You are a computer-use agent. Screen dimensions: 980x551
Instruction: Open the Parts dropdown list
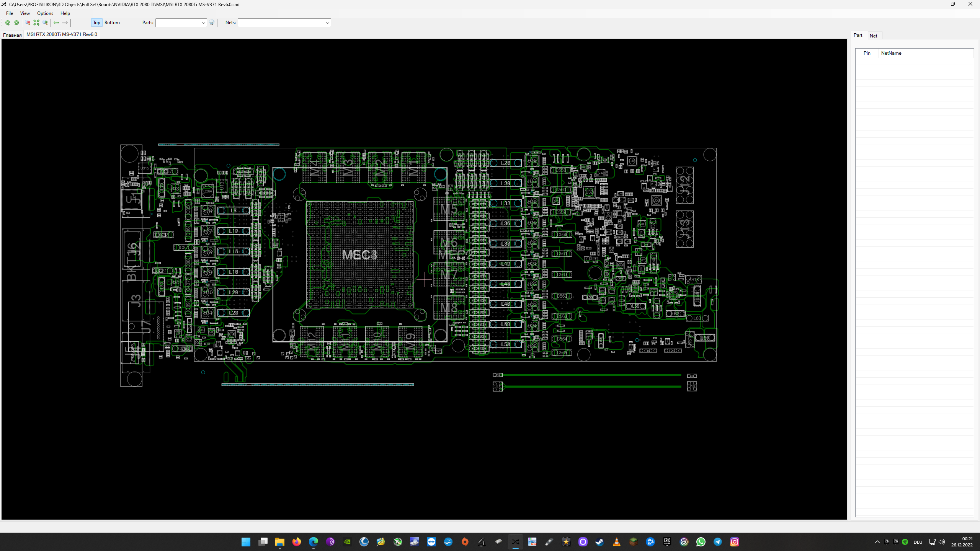pyautogui.click(x=203, y=23)
